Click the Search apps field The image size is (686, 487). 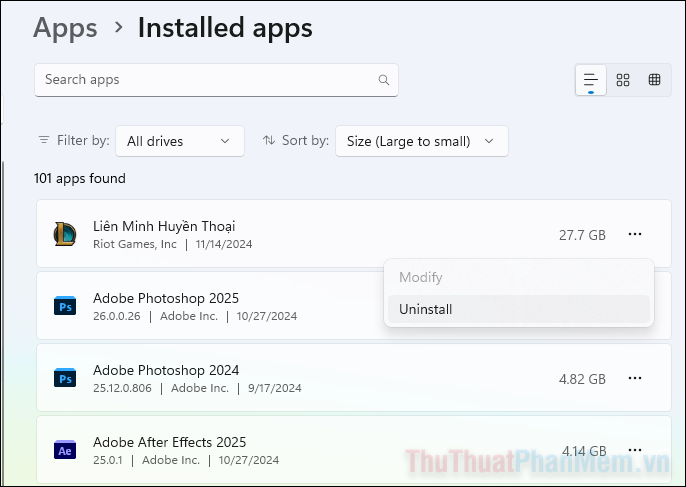[x=216, y=80]
